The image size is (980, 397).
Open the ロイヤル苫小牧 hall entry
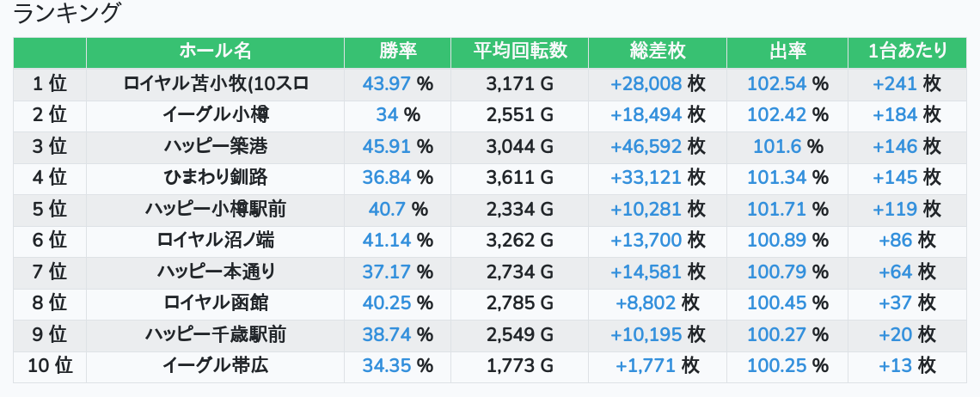click(x=215, y=83)
